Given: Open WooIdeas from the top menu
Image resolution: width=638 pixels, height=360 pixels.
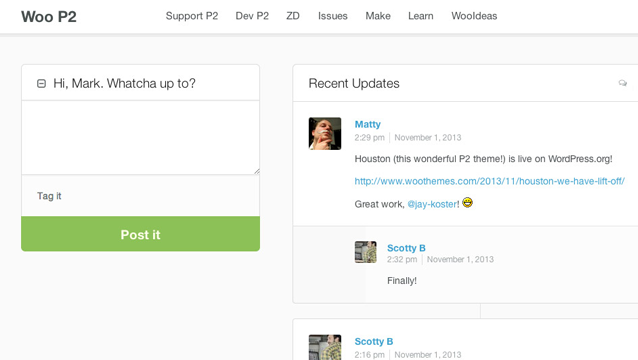Looking at the screenshot, I should click(x=474, y=16).
